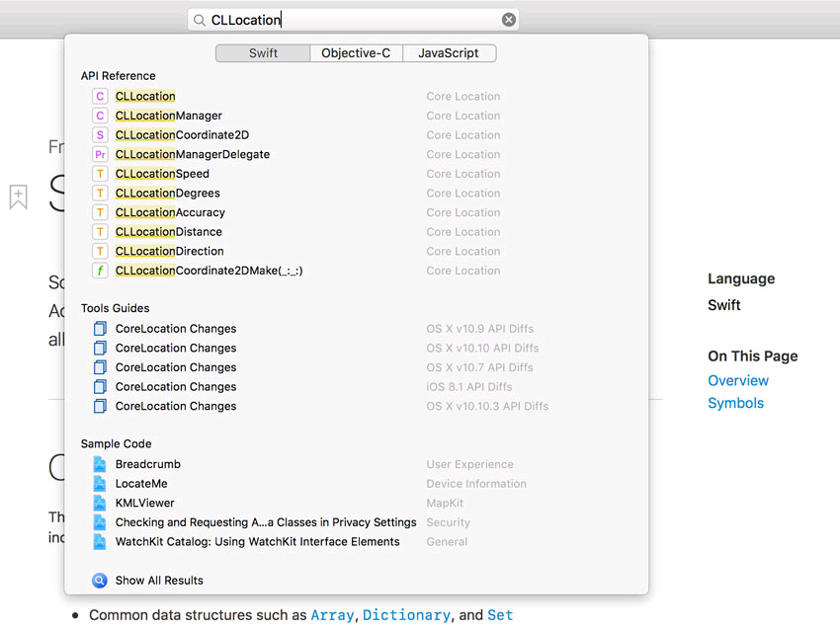The height and width of the screenshot is (633, 840).
Task: Click the Pr protocol icon beside CLLocationManagerDelegate
Action: (x=100, y=154)
